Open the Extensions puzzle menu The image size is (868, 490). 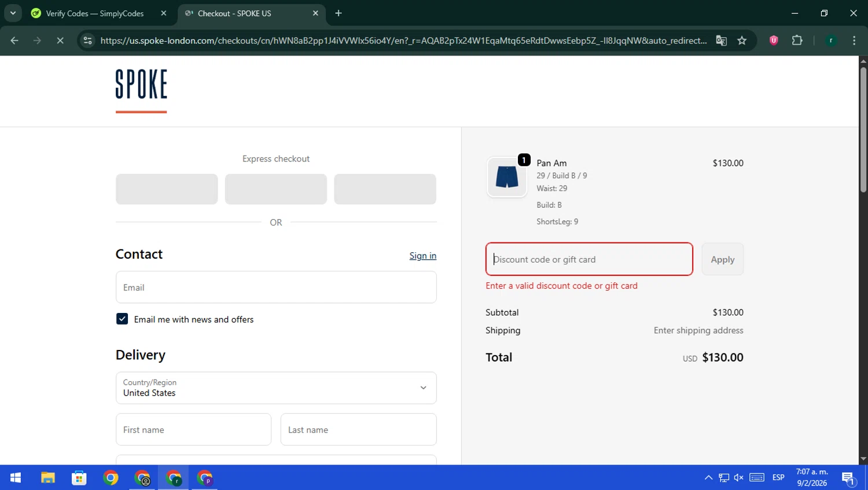pyautogui.click(x=797, y=40)
